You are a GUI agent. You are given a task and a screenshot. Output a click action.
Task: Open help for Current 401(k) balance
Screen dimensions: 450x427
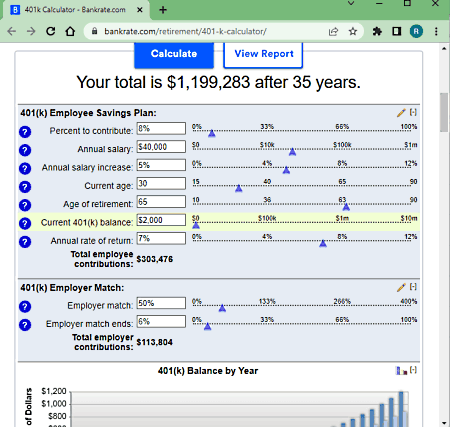coord(25,223)
